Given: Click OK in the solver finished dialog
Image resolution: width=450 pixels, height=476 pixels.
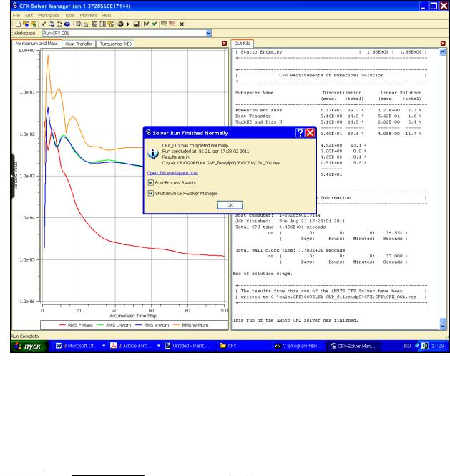Looking at the screenshot, I should coord(230,205).
